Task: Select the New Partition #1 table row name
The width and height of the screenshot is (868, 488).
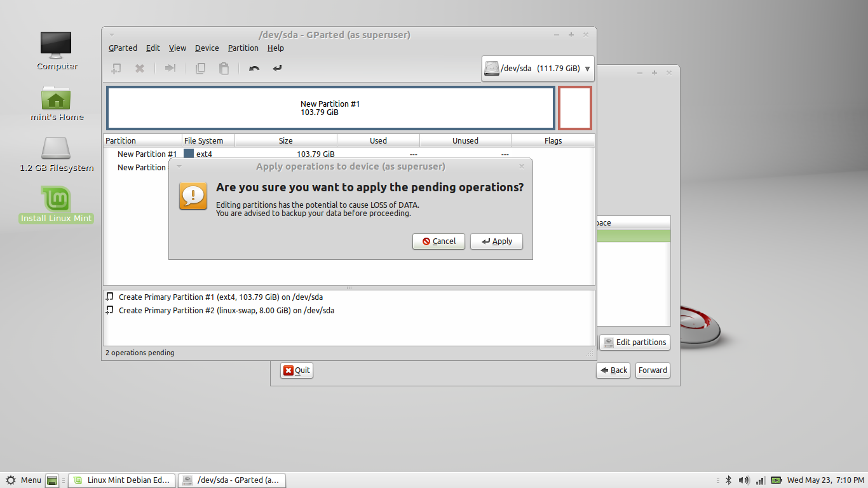Action: coord(147,154)
